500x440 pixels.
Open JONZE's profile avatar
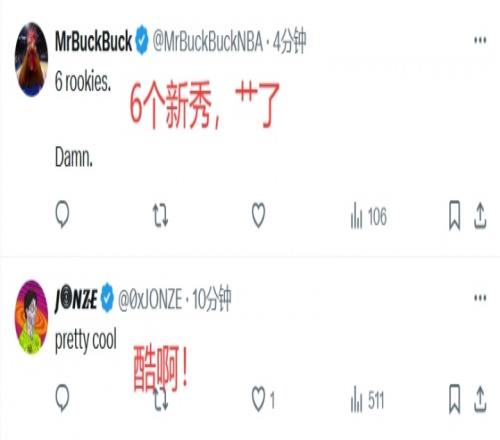pos(32,317)
